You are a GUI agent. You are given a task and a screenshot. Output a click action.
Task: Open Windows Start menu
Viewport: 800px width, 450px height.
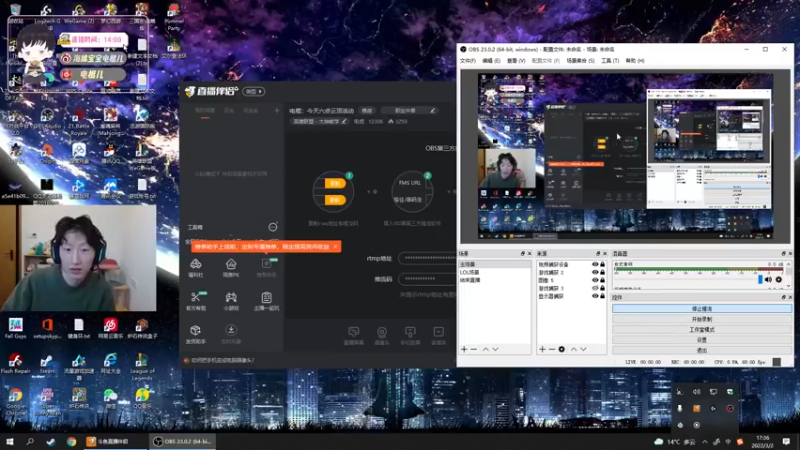coord(10,442)
